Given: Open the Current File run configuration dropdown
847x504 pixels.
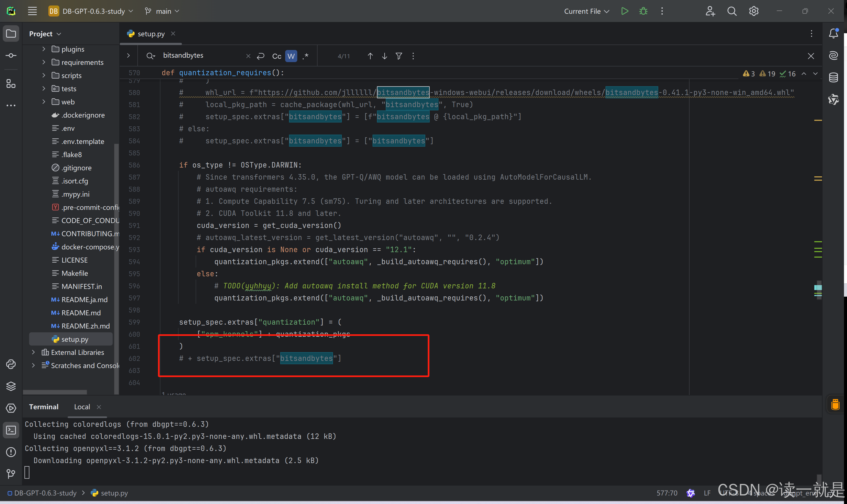Looking at the screenshot, I should (586, 11).
